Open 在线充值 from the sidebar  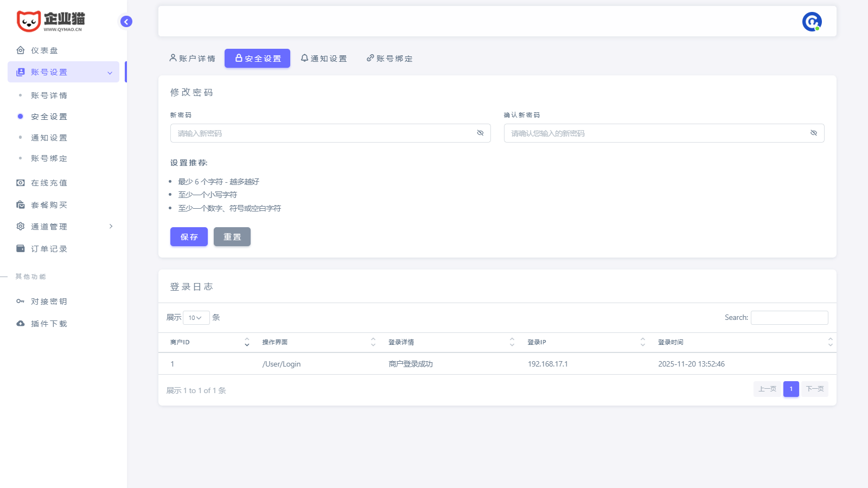(49, 183)
